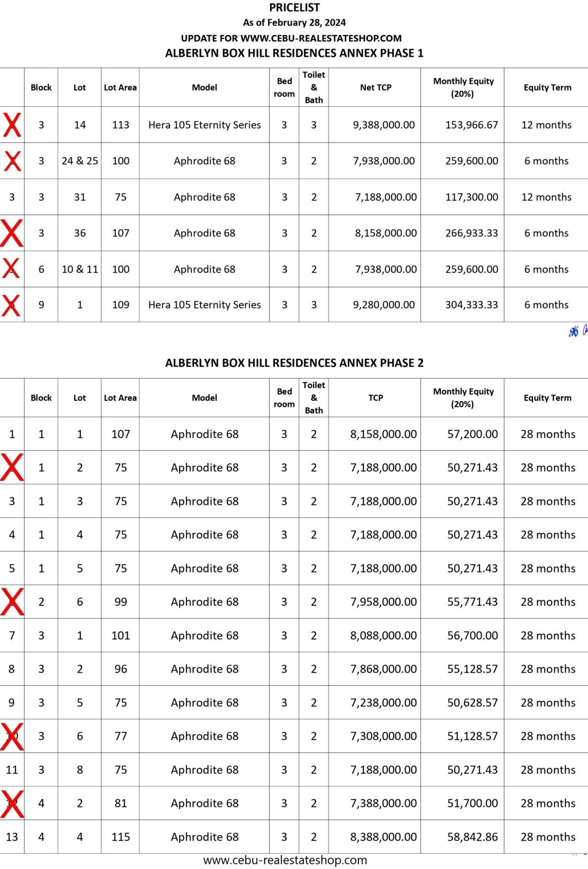Click the Annex Phase 2 section heading

tap(294, 363)
